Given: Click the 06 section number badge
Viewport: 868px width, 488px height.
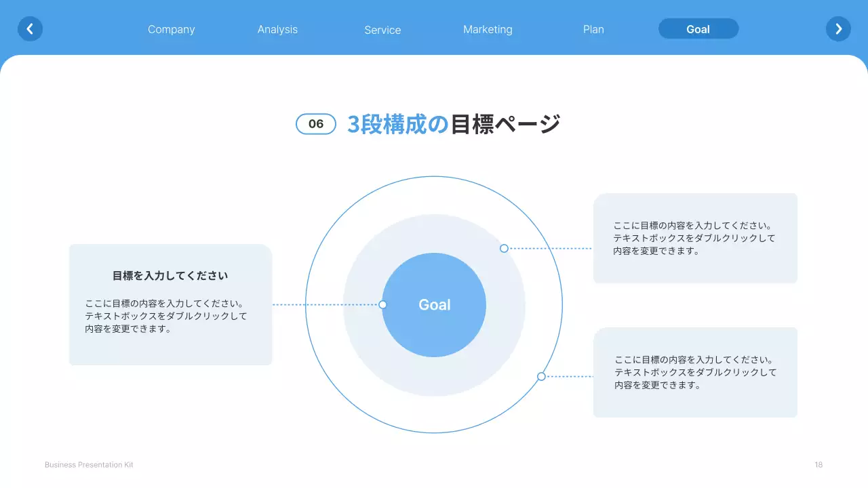Looking at the screenshot, I should click(316, 124).
